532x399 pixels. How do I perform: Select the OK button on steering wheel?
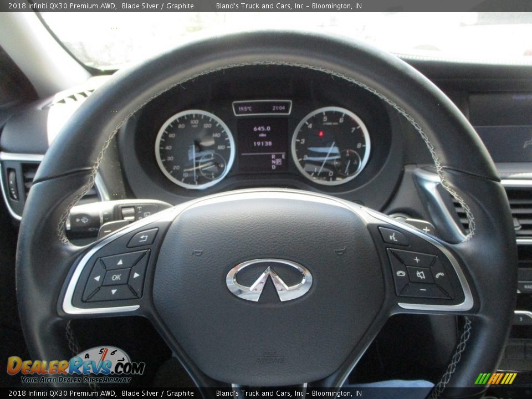[x=116, y=277]
